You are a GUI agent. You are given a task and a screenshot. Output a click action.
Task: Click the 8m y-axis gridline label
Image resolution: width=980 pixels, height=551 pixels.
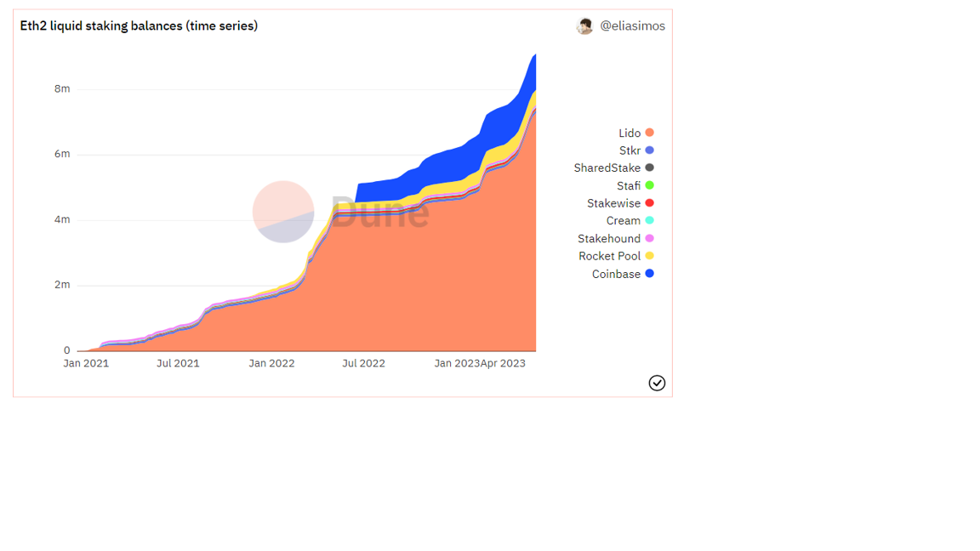62,88
